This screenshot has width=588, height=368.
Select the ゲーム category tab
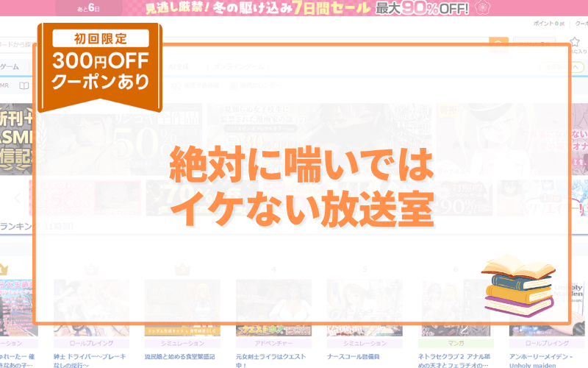[10, 67]
